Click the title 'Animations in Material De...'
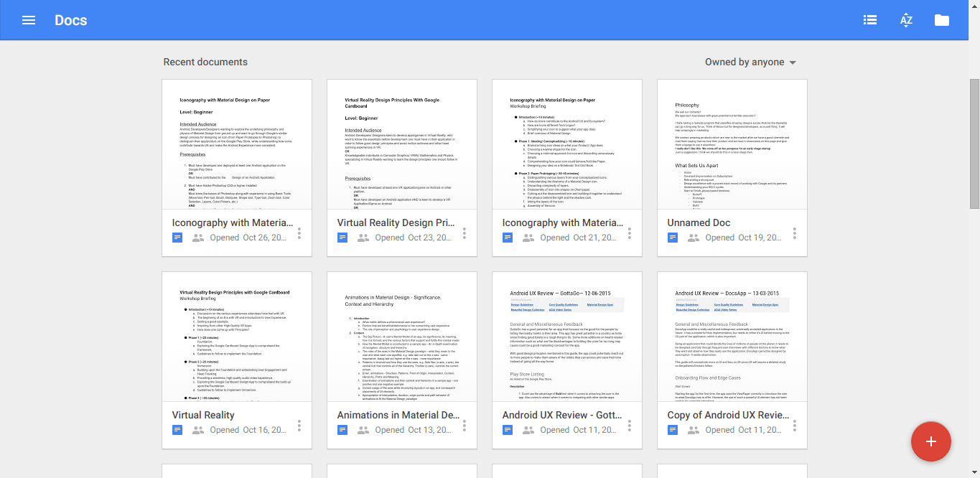980x478 pixels. 398,415
